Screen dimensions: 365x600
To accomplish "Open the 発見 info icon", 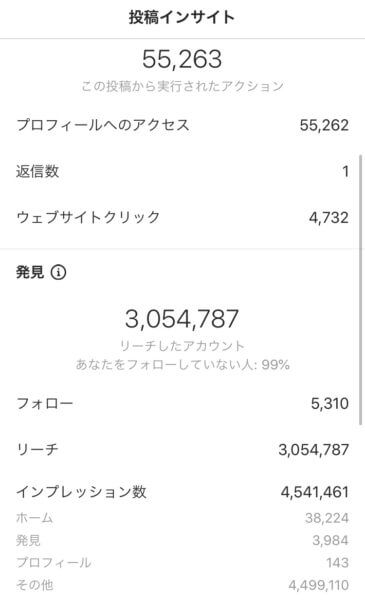I will (59, 272).
